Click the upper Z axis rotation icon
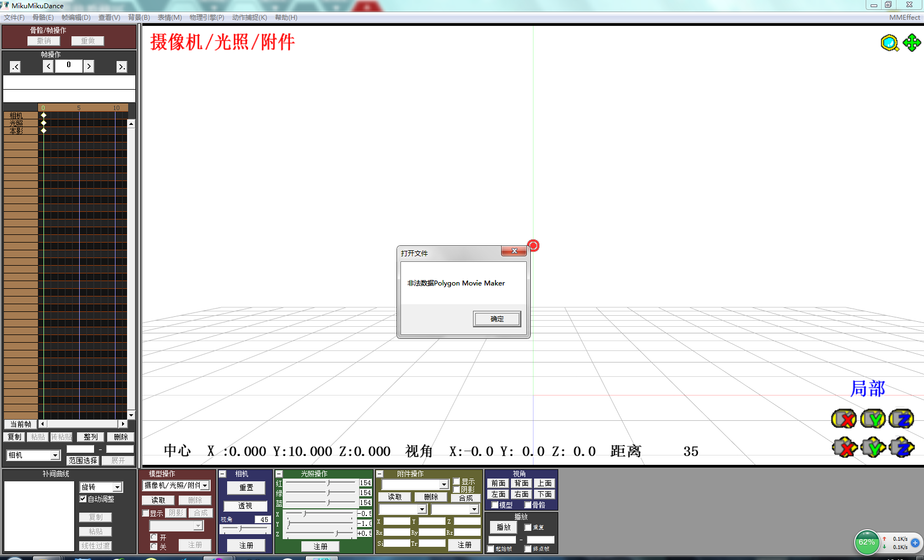This screenshot has height=560, width=924. (901, 419)
